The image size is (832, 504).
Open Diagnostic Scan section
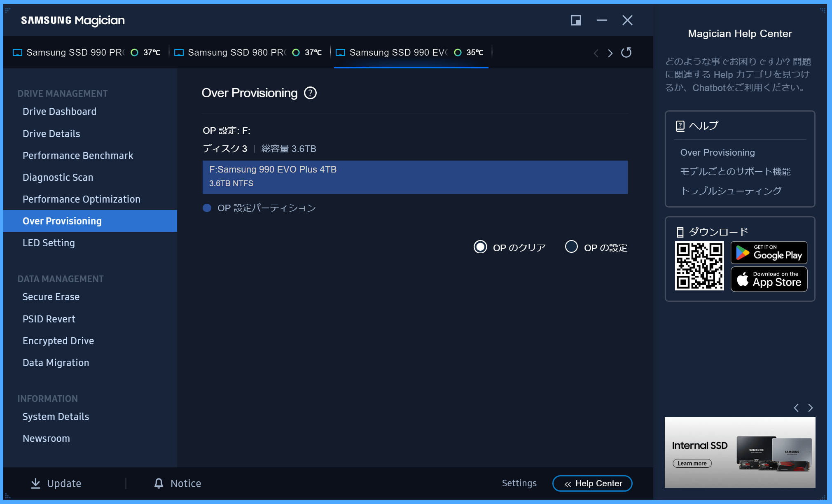click(58, 177)
